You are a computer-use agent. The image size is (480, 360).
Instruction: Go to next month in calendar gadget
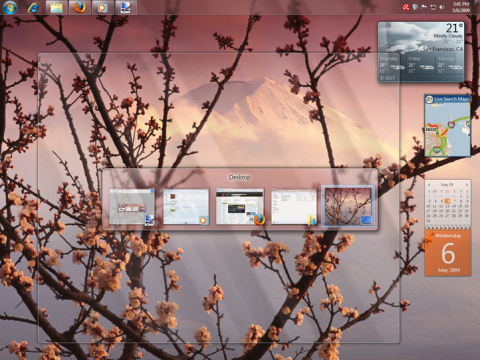click(467, 184)
